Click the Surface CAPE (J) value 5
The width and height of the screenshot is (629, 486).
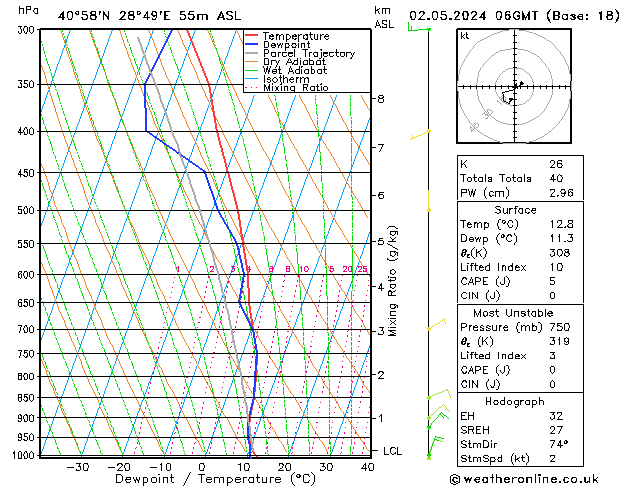click(x=553, y=281)
